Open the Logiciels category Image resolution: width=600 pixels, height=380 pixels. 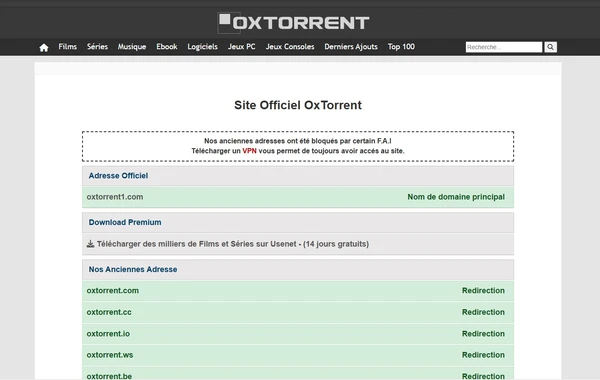(202, 47)
